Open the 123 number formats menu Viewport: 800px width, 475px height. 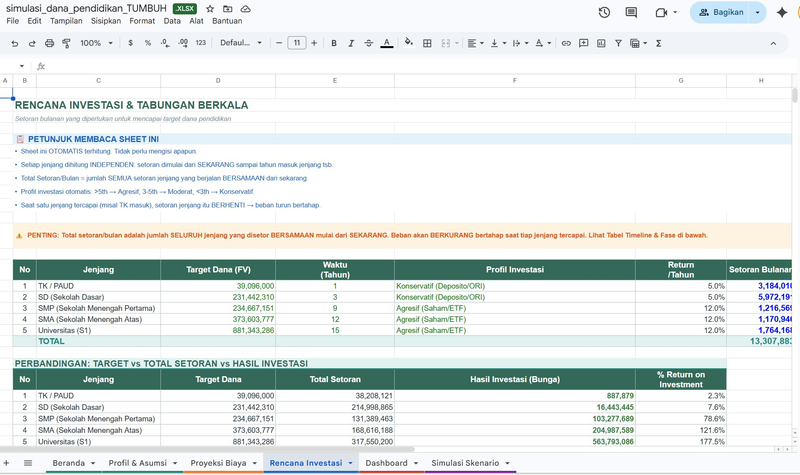click(x=201, y=43)
